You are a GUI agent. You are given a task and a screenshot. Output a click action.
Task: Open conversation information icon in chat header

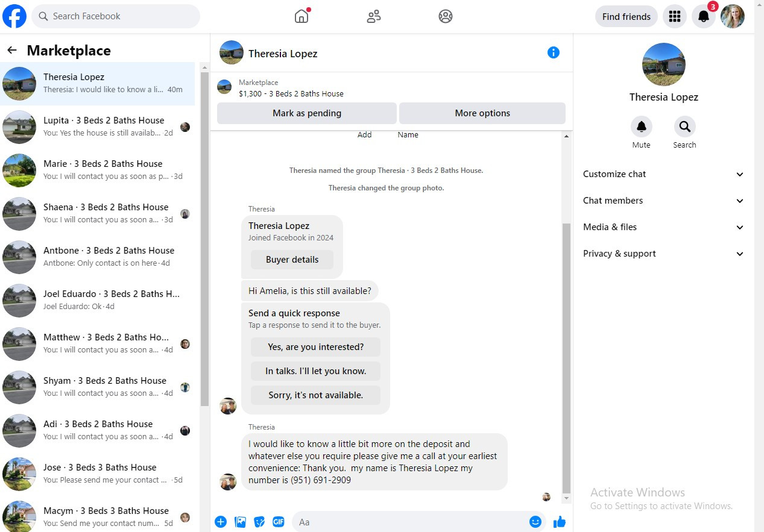pyautogui.click(x=554, y=52)
